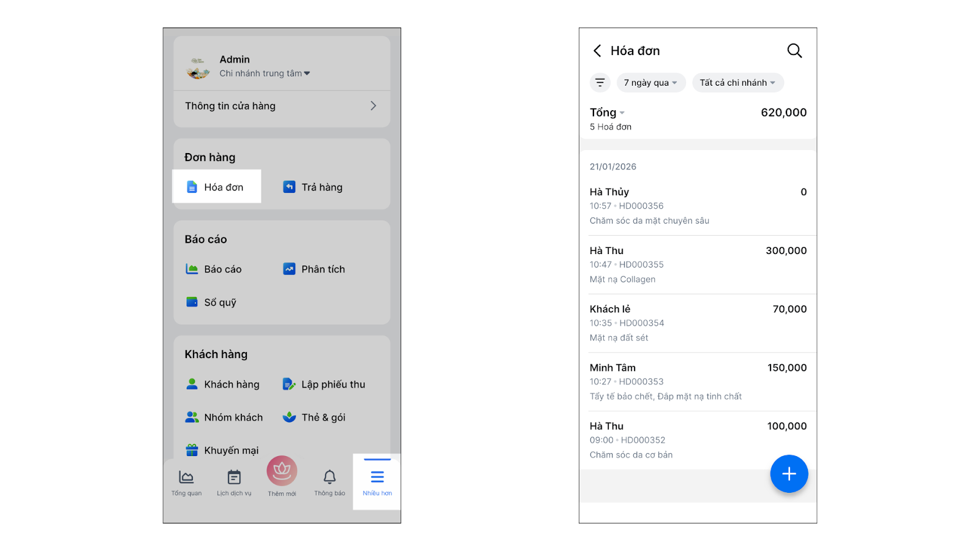Screen dimensions: 980x551
Task: Tap the lotus Thêm mới button
Action: [x=282, y=471]
